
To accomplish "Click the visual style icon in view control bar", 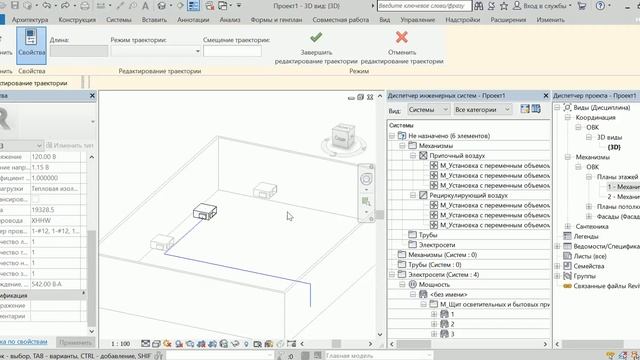I will (x=156, y=344).
